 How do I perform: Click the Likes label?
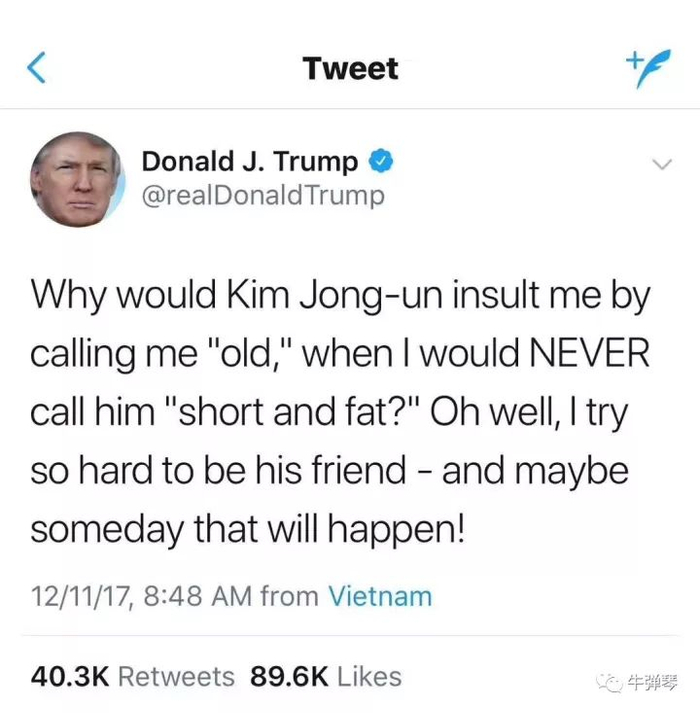(369, 677)
